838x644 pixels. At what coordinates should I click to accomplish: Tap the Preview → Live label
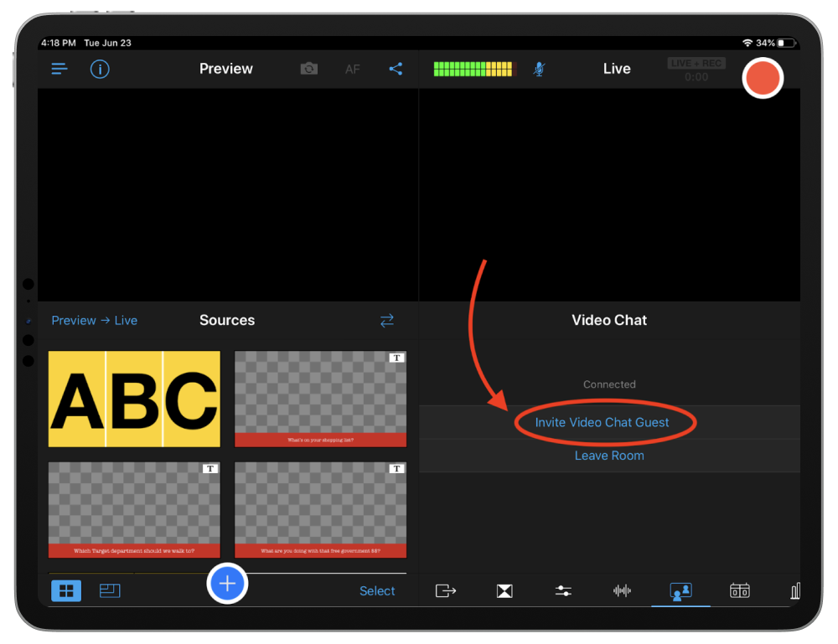click(x=94, y=321)
